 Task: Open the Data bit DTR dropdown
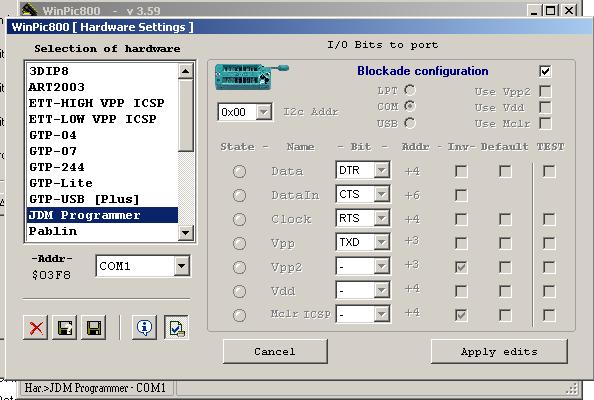point(381,170)
